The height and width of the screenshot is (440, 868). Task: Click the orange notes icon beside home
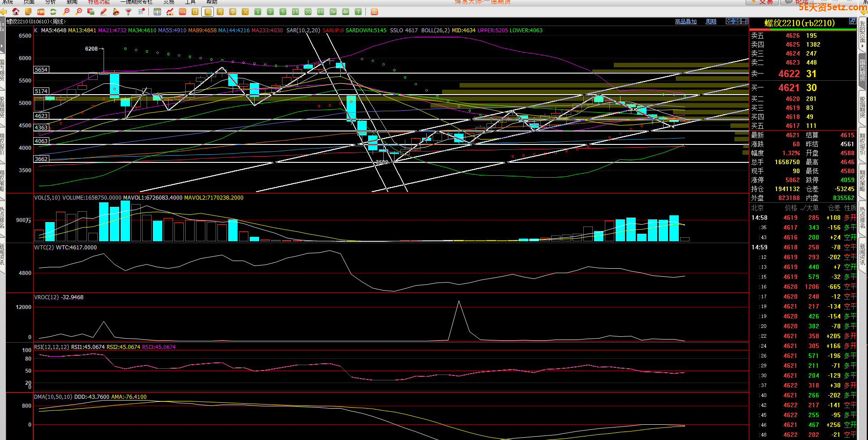[x=28, y=12]
